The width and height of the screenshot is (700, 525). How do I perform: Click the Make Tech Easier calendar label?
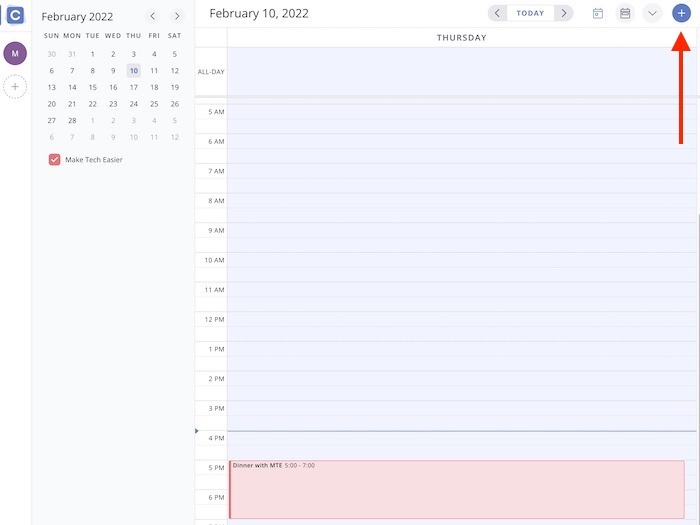coord(94,159)
